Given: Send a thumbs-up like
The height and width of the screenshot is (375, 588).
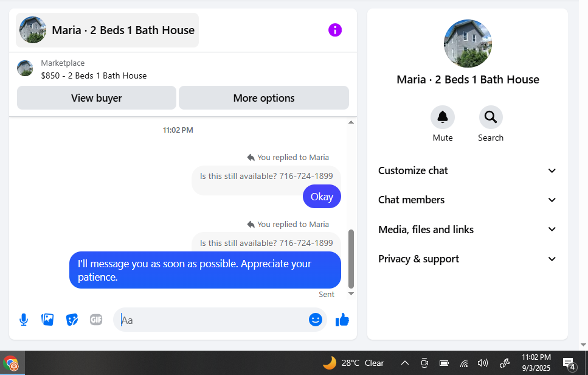Looking at the screenshot, I should click(342, 320).
